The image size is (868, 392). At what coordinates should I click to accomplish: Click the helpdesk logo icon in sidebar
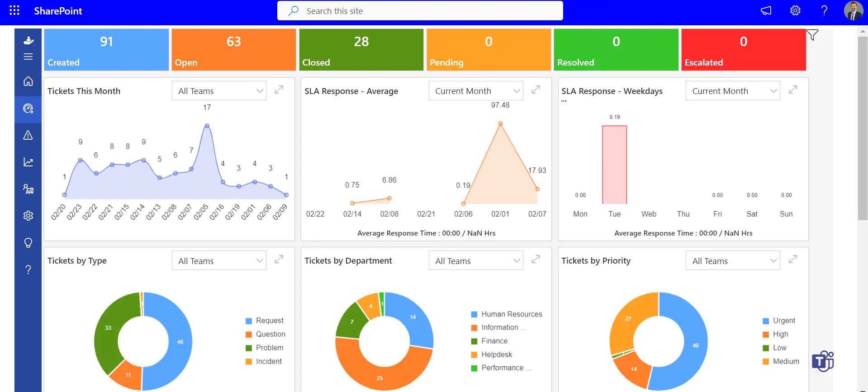click(28, 41)
